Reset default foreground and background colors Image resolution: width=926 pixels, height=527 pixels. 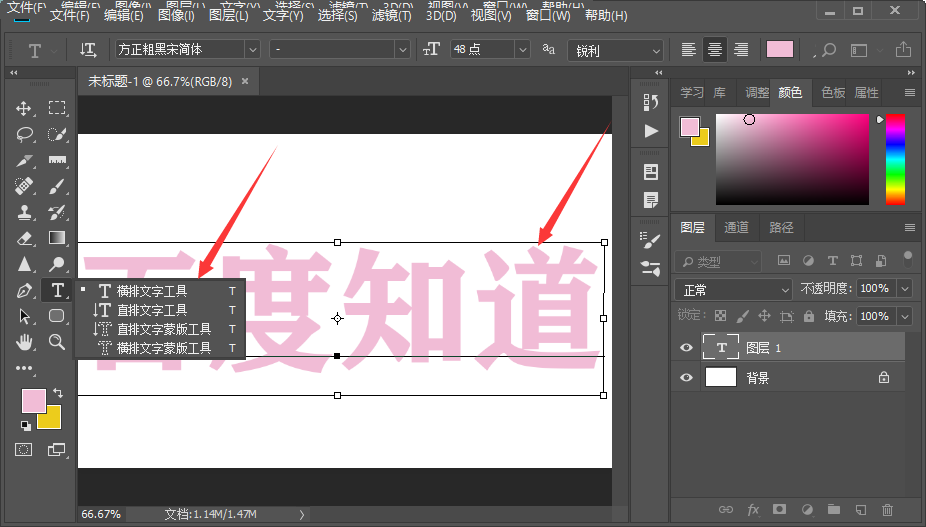25,425
